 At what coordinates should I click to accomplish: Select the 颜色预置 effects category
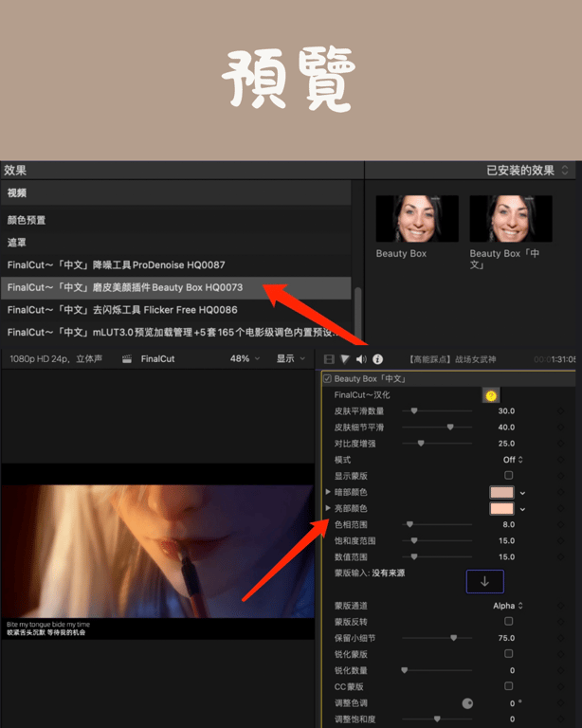pos(175,220)
